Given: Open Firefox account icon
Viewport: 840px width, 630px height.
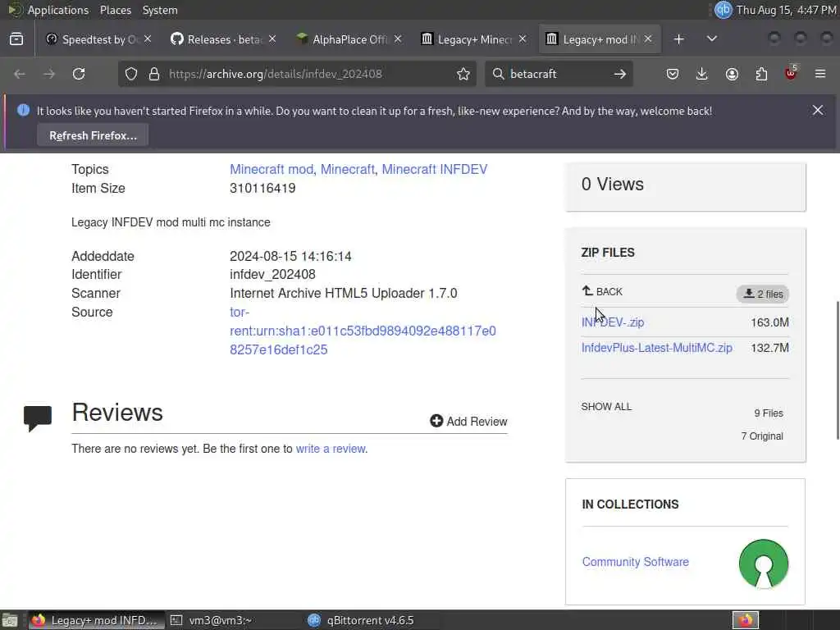Looking at the screenshot, I should coord(732,74).
